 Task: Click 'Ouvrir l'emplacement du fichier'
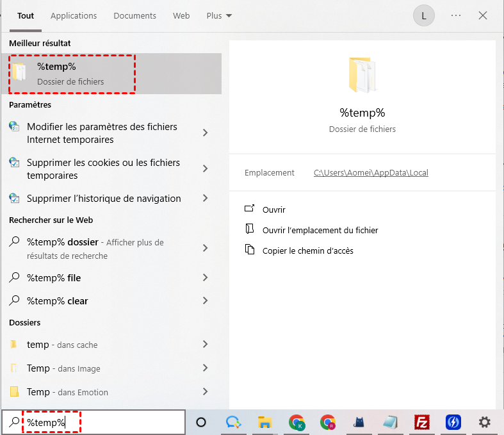(320, 230)
